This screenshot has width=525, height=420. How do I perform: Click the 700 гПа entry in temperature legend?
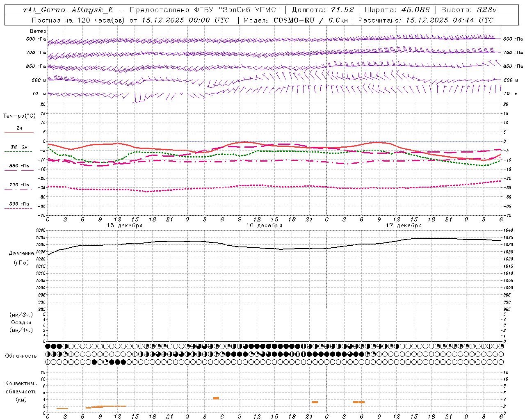19,186
